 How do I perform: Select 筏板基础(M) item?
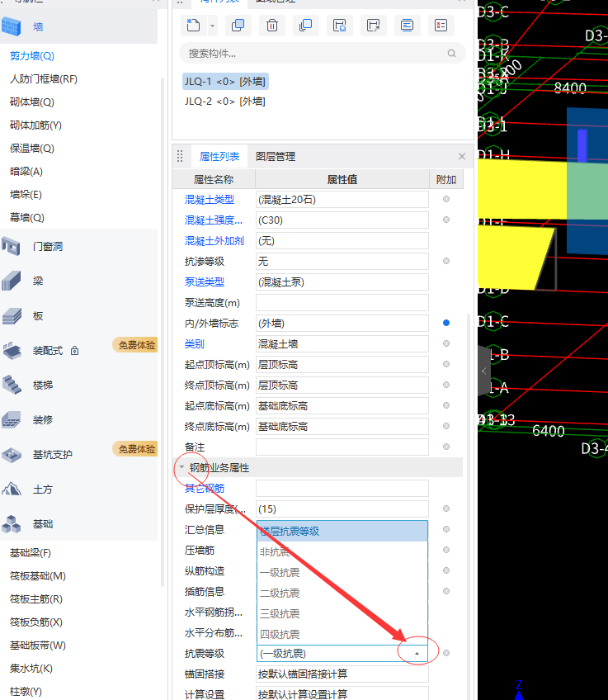tap(38, 576)
